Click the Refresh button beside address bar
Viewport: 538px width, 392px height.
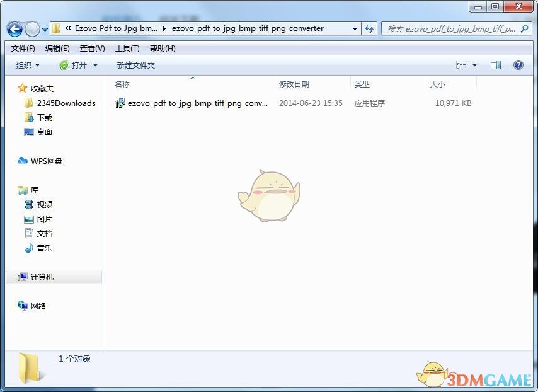[x=369, y=29]
